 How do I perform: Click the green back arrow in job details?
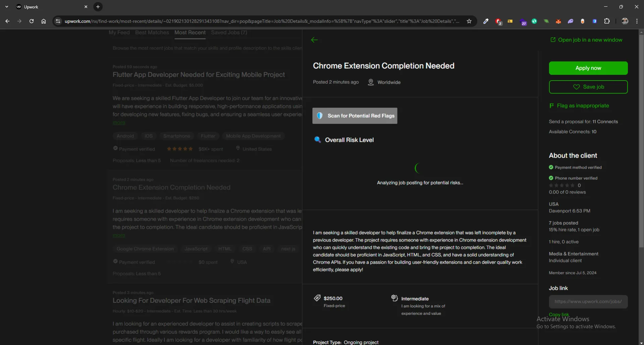[x=314, y=40]
